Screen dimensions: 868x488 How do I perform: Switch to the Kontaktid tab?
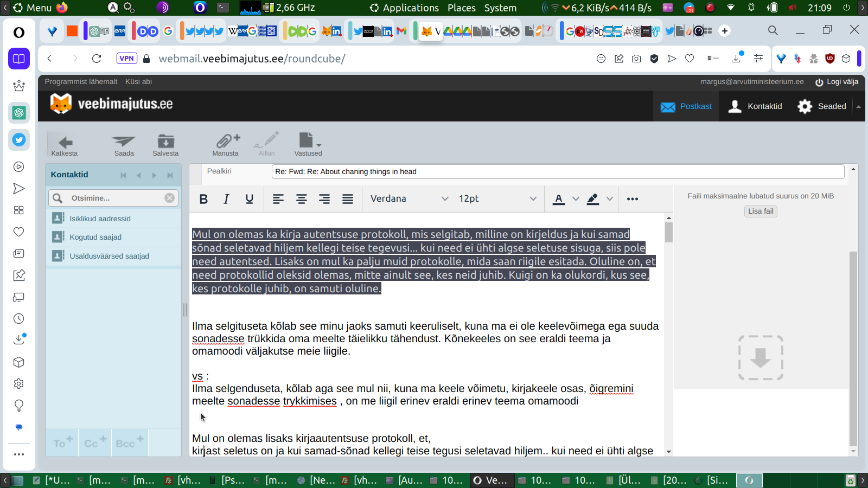point(755,106)
